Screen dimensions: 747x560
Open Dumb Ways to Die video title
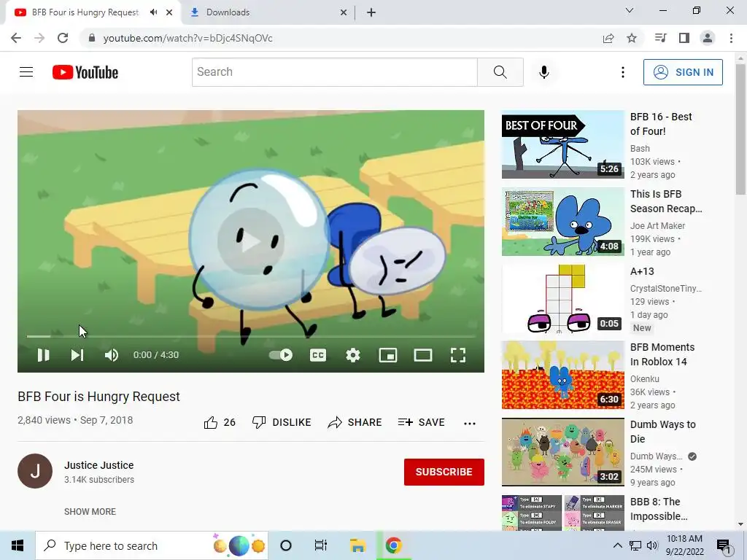click(662, 432)
